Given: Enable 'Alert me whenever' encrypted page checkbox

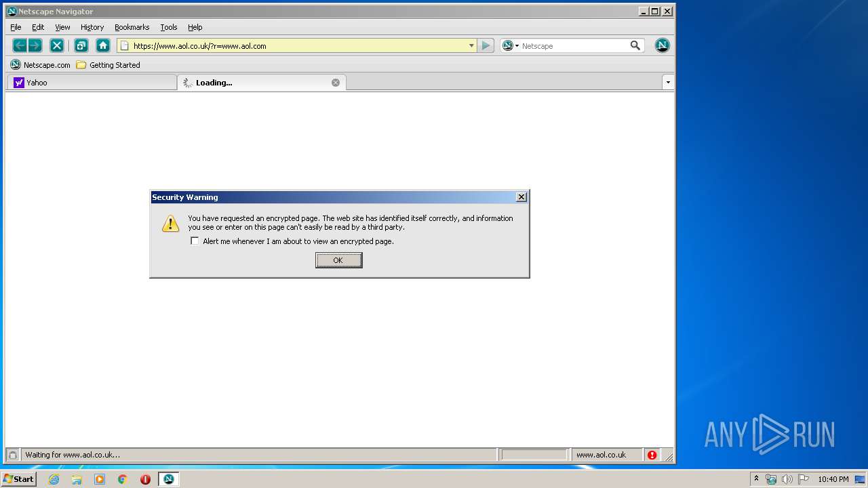Looking at the screenshot, I should pos(195,241).
